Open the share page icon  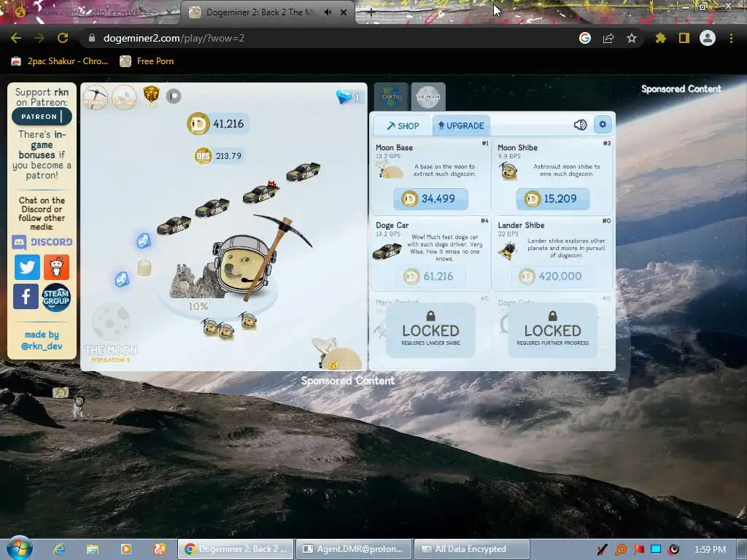click(608, 38)
